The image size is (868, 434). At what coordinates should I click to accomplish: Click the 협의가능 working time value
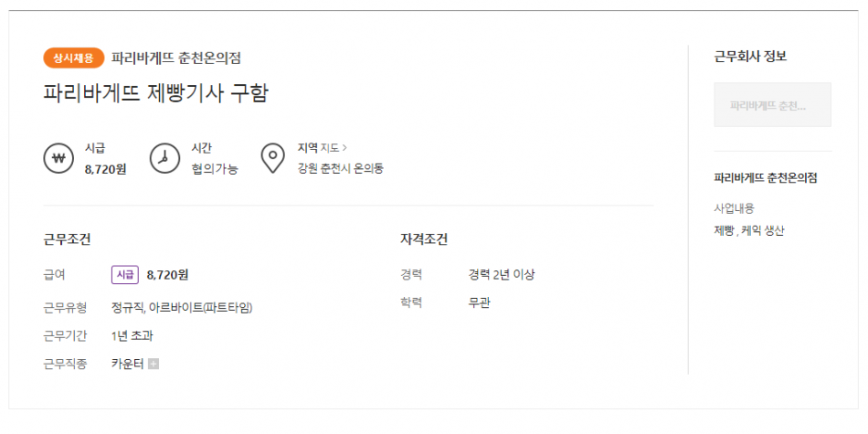[x=215, y=169]
